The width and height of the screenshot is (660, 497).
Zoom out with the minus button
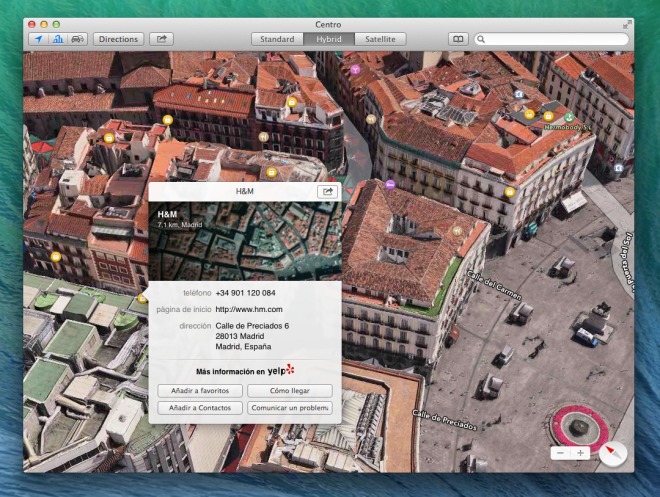click(560, 453)
